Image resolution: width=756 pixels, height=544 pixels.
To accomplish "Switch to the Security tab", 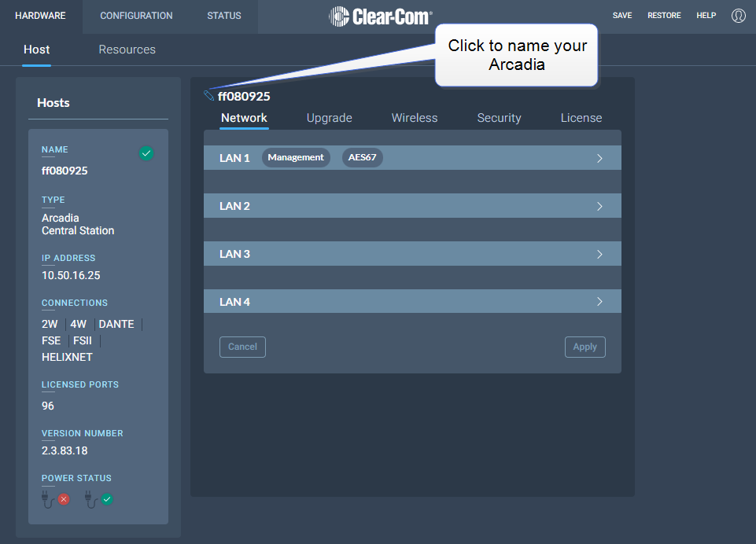I will click(x=499, y=117).
